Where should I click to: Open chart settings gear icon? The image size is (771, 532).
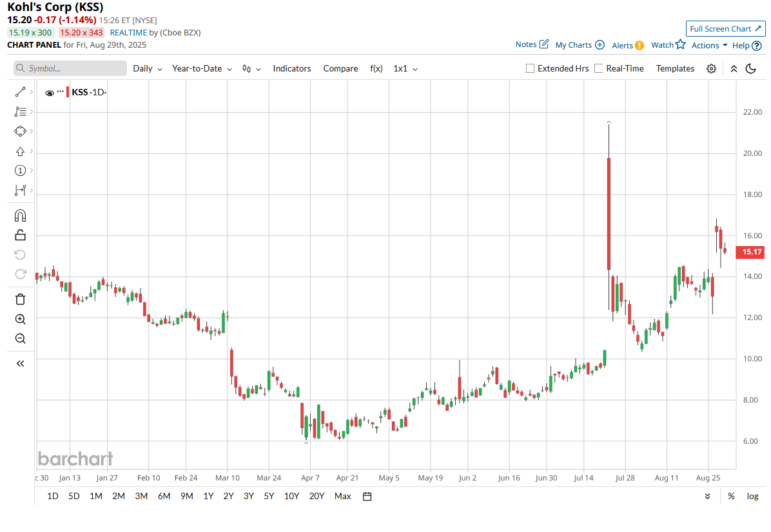coord(712,69)
